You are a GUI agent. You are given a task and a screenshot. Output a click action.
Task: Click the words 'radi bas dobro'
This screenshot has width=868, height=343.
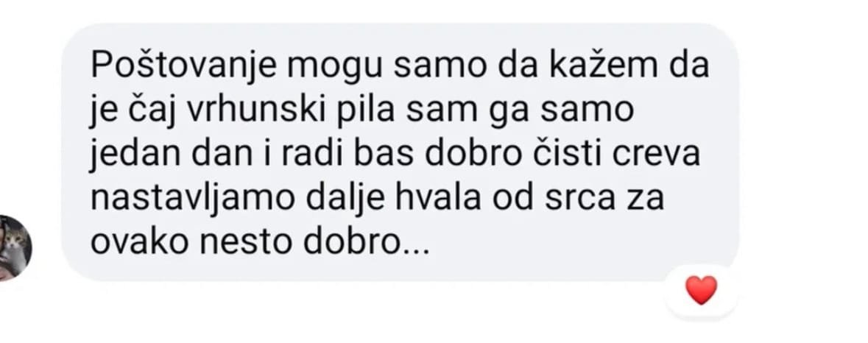(x=401, y=155)
